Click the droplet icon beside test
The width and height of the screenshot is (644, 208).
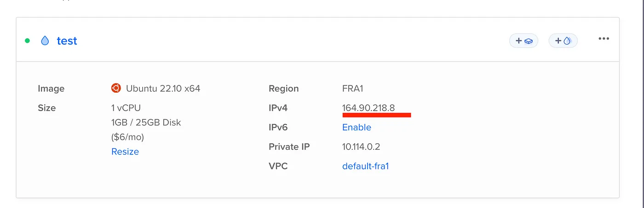click(45, 41)
